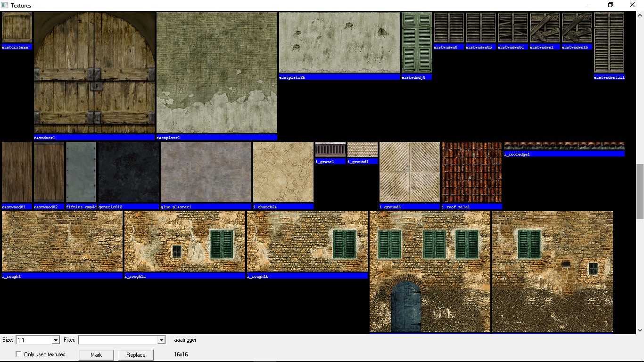Select the i_roofedge1 roof edge texture
The height and width of the screenshot is (362, 644).
[564, 146]
